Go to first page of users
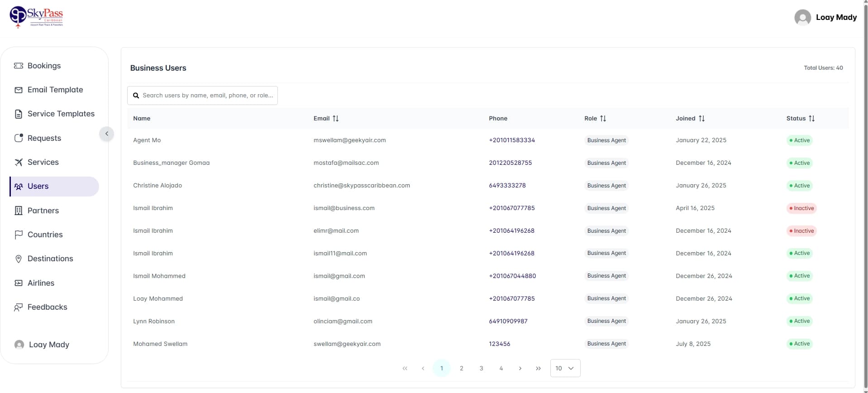The image size is (868, 393). tap(405, 369)
